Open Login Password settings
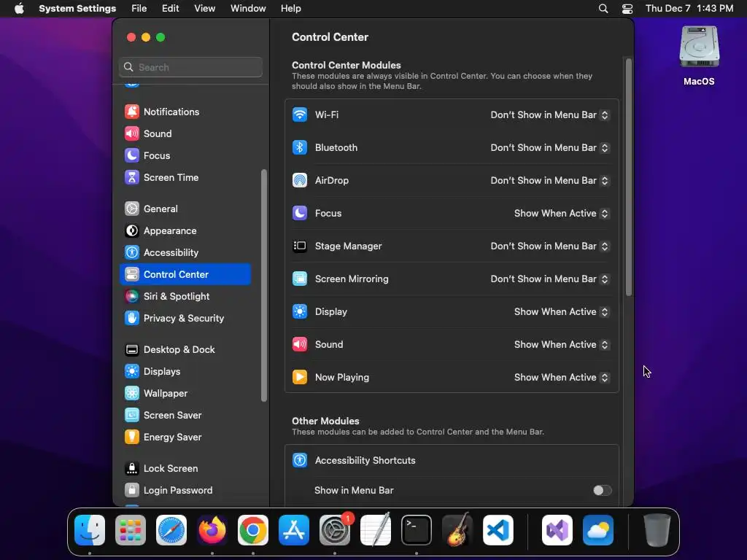 185,491
